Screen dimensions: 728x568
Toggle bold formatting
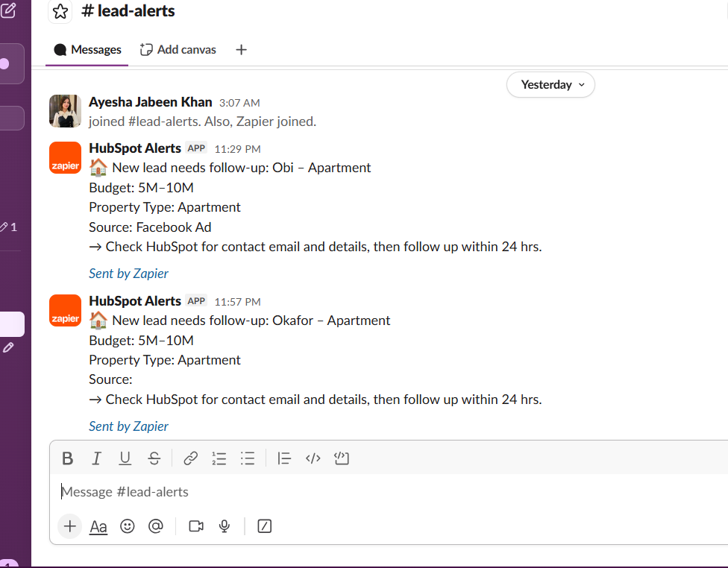pos(67,458)
